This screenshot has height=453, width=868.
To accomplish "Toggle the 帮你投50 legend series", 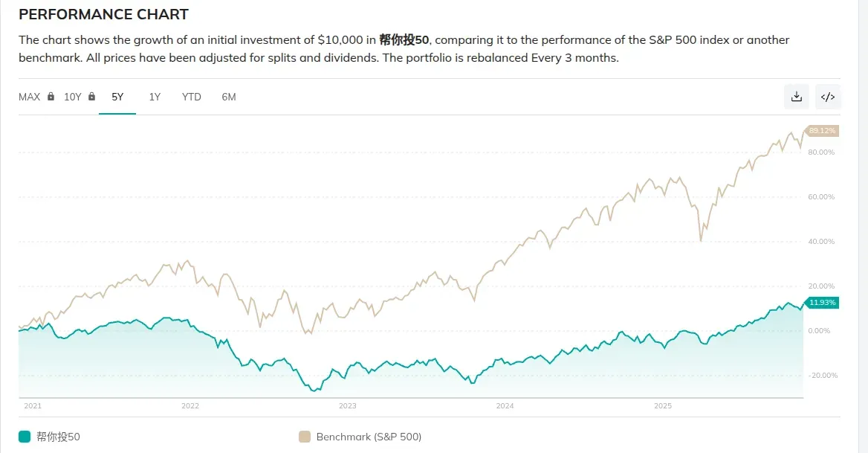I will click(x=58, y=437).
